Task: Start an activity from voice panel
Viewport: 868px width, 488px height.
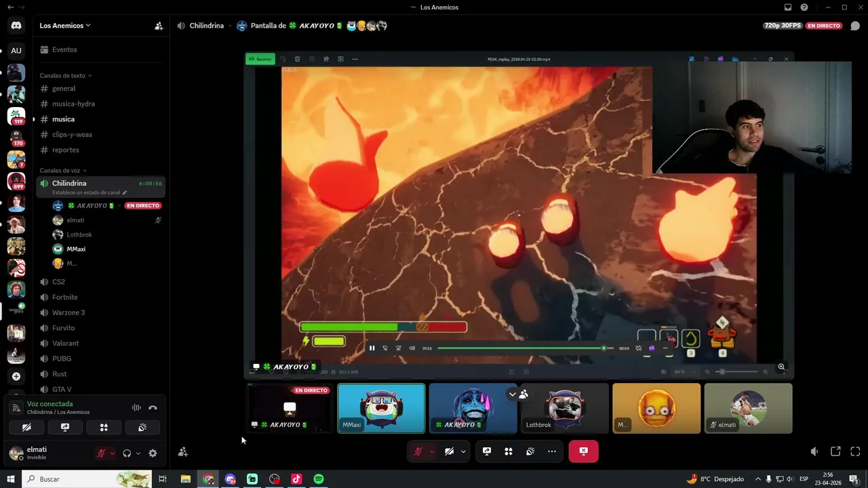Action: point(104,428)
